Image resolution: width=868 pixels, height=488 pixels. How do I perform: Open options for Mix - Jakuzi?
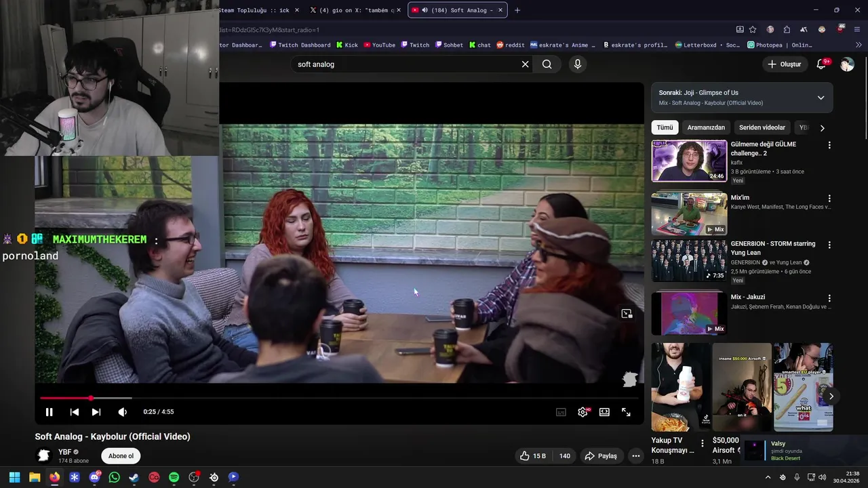click(829, 298)
